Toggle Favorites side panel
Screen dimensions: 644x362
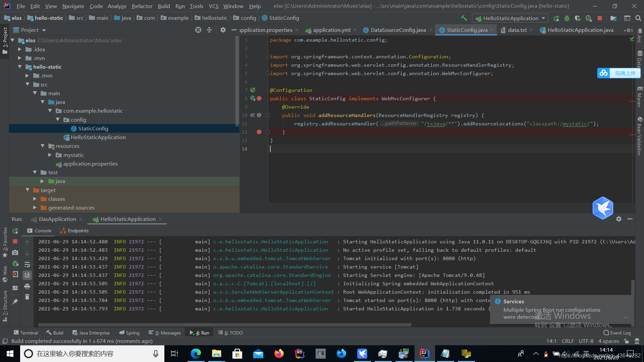[5, 242]
